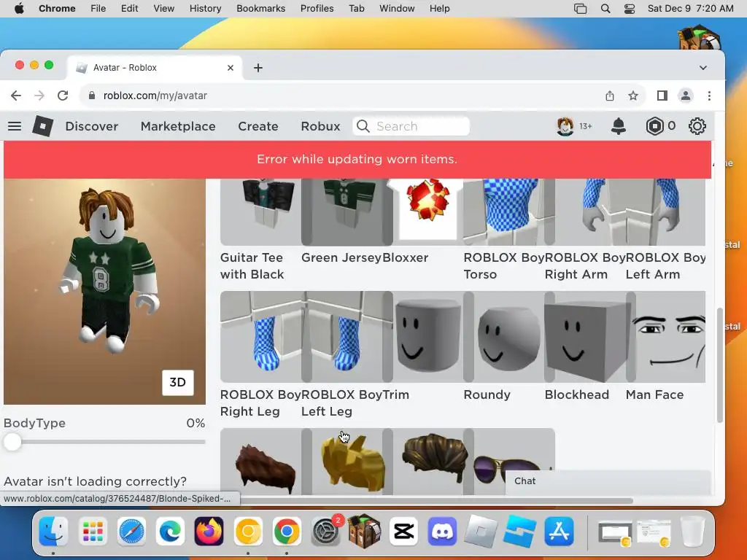The height and width of the screenshot is (560, 747).
Task: Click the avatar 3D preview image
Action: [x=104, y=292]
